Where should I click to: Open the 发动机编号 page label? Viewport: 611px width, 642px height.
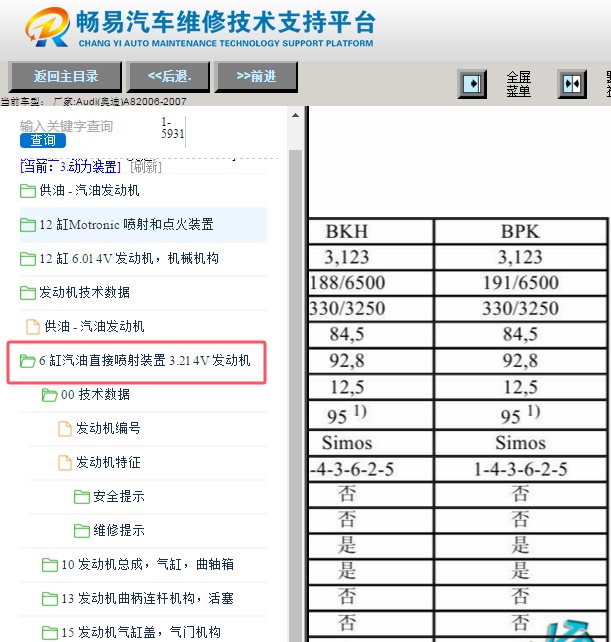108,428
